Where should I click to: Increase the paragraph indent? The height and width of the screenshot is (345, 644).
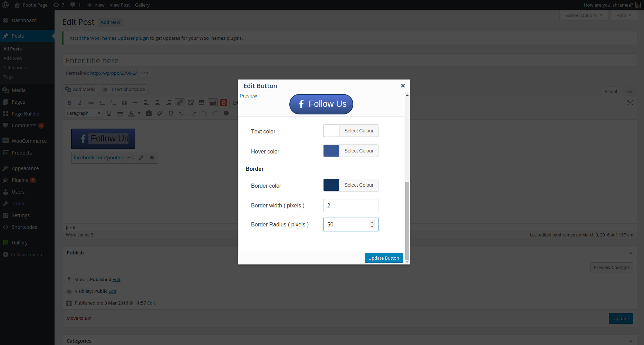pyautogui.click(x=193, y=113)
